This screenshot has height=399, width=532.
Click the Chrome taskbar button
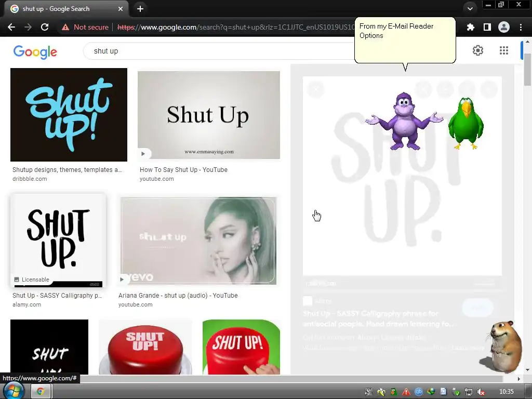point(41,392)
